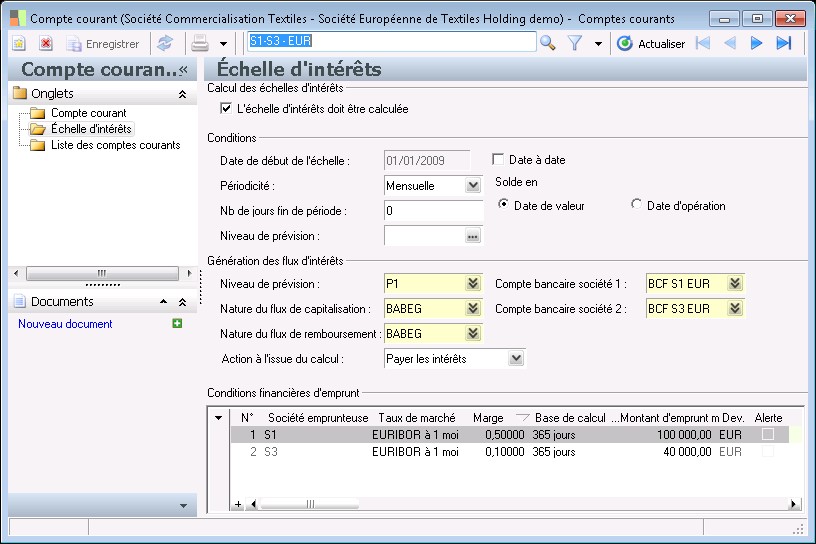Click the Taux de marché column header

click(x=416, y=418)
